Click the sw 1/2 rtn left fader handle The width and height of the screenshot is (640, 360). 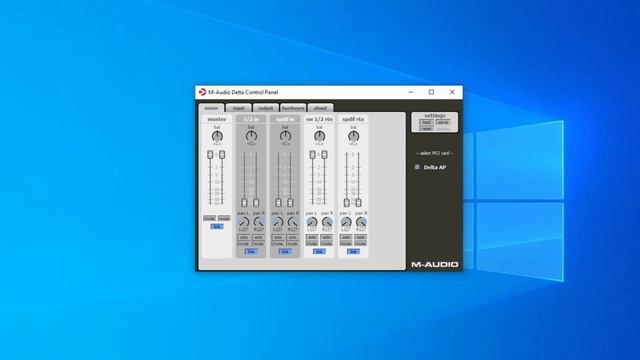[x=313, y=154]
